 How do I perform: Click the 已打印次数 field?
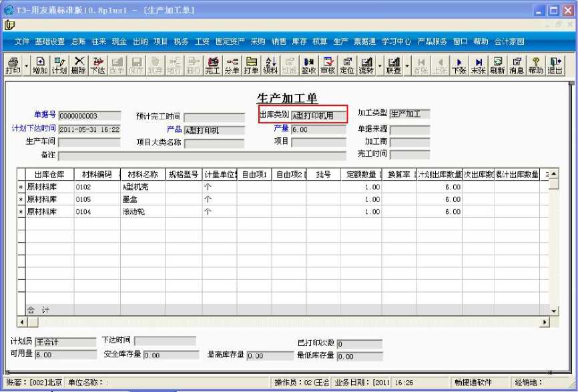359,344
